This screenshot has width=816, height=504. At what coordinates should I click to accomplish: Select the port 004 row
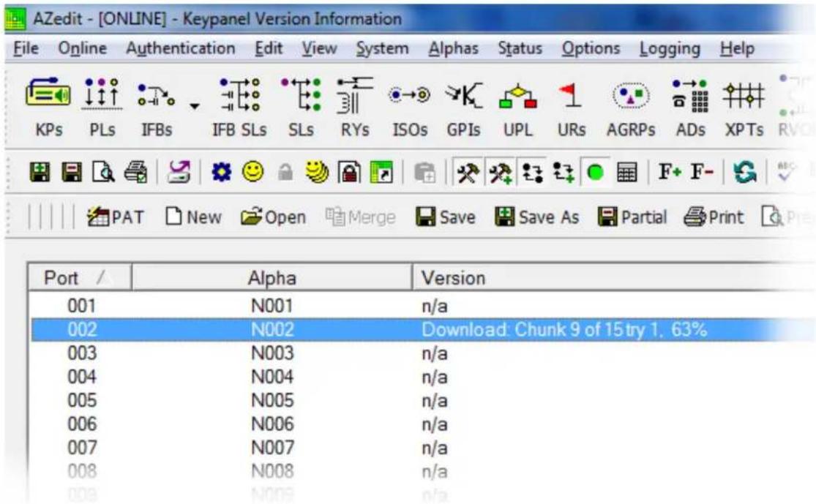[422, 377]
